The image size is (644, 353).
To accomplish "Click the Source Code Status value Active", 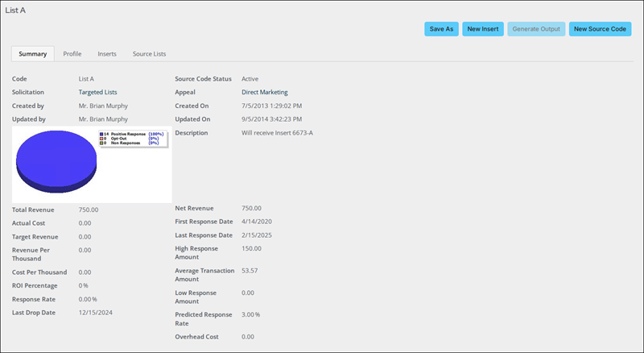I will (x=250, y=79).
